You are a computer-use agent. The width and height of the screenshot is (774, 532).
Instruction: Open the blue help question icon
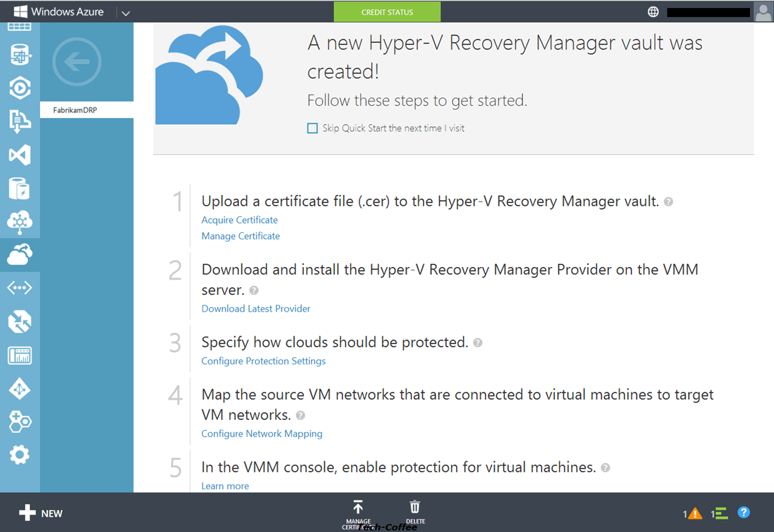(x=744, y=513)
